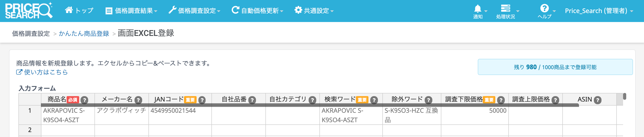644x137 pixels.
Task: Select row 2 商品名 empty cell
Action: pyautogui.click(x=68, y=130)
